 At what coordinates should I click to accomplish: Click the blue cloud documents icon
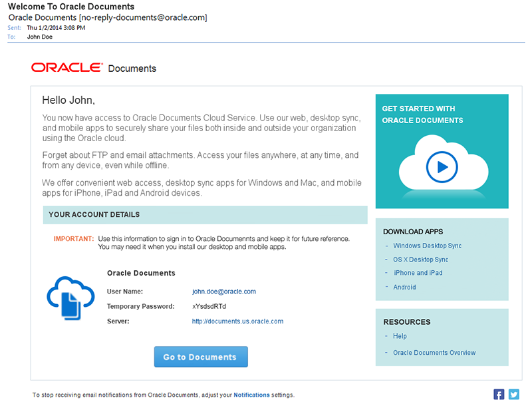70,298
